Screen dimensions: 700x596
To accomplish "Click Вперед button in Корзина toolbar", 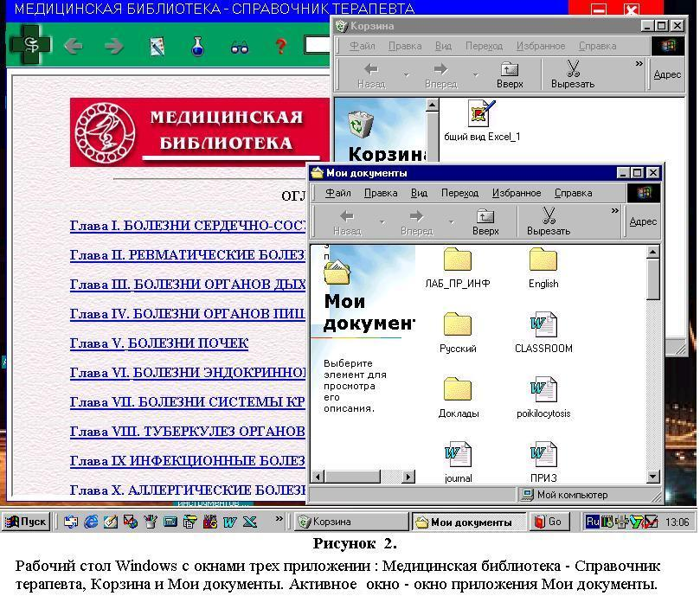I will pyautogui.click(x=441, y=75).
